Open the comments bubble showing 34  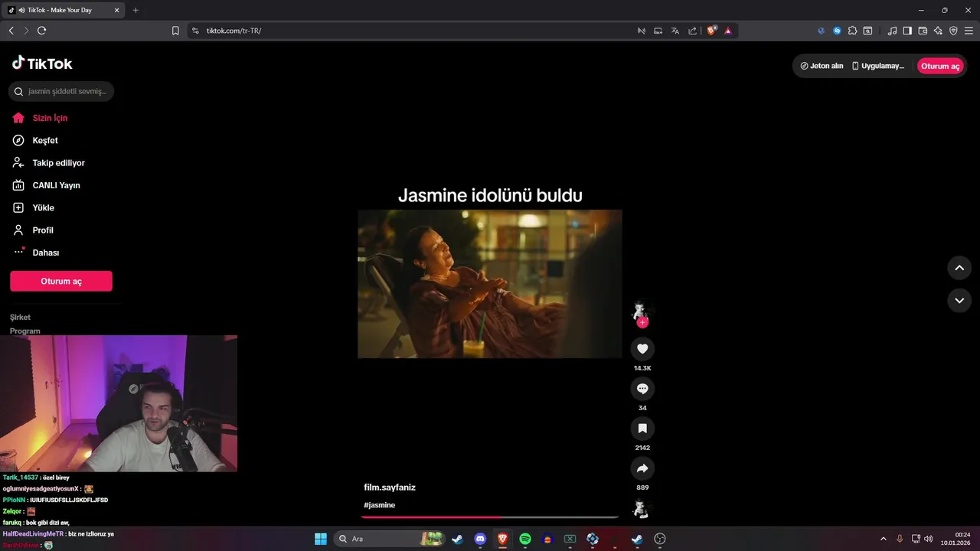[x=642, y=389]
